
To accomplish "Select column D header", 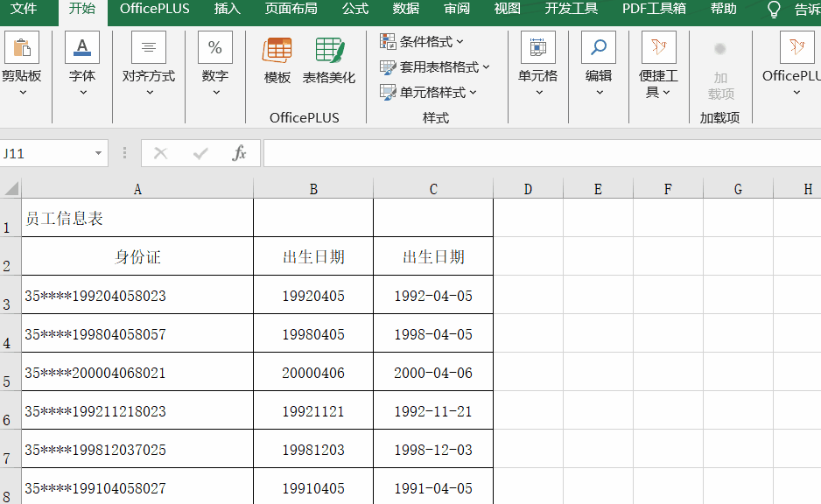I will coord(528,189).
